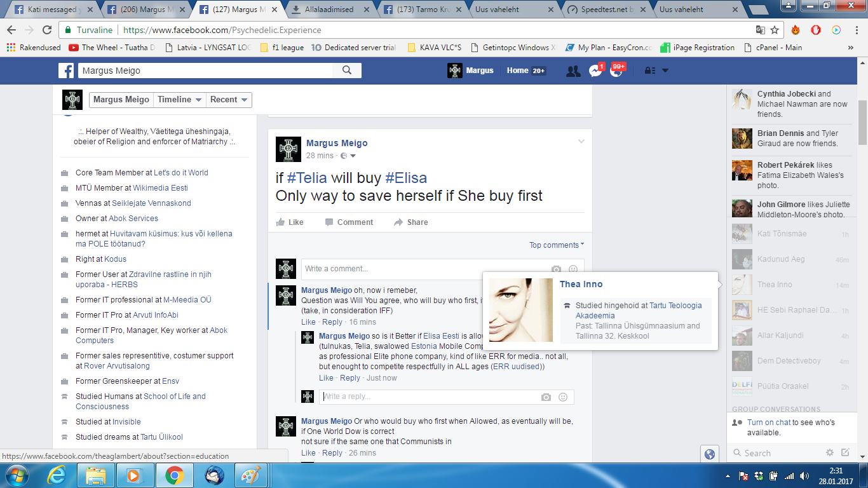
Task: Reload the page
Action: coord(47,30)
